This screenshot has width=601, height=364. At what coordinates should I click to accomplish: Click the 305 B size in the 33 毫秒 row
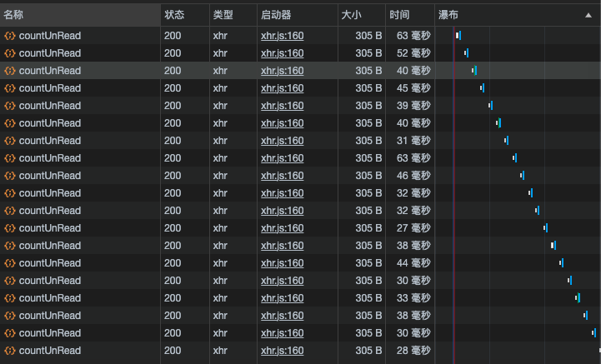[x=368, y=298]
